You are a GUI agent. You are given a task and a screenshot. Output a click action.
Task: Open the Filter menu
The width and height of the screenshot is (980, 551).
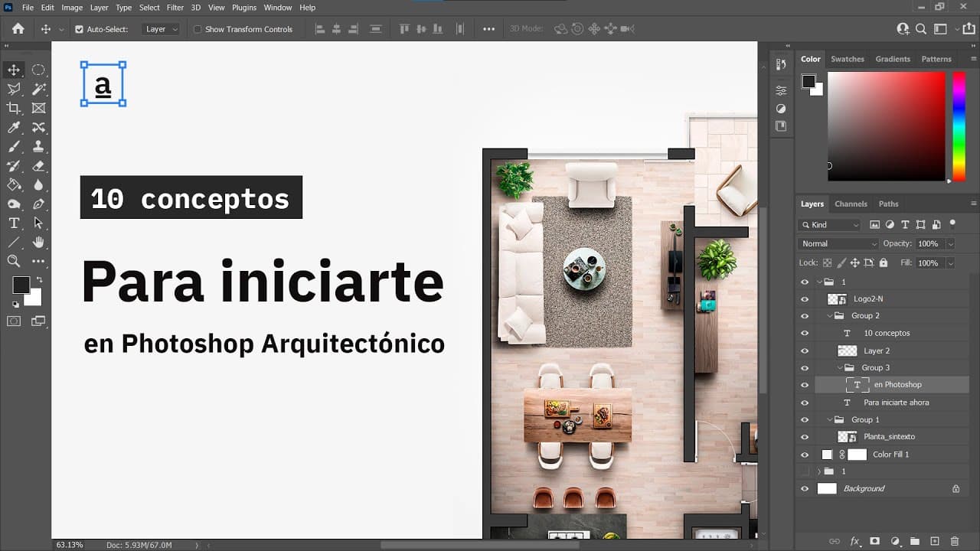(175, 8)
